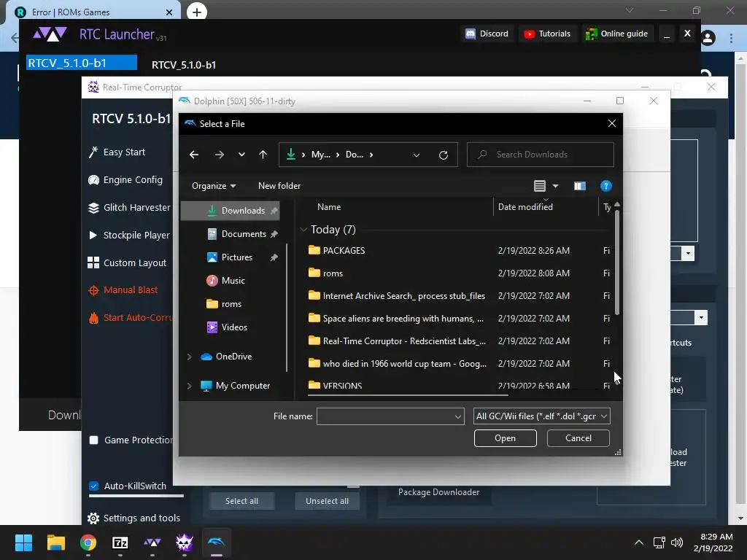Open File Explorer from taskbar

55,542
